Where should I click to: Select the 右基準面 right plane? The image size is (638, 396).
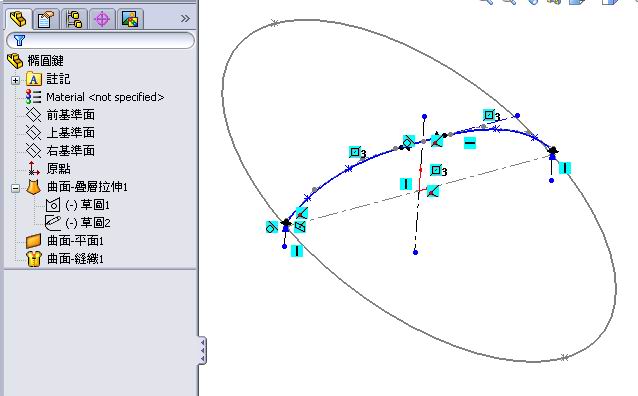pos(70,151)
